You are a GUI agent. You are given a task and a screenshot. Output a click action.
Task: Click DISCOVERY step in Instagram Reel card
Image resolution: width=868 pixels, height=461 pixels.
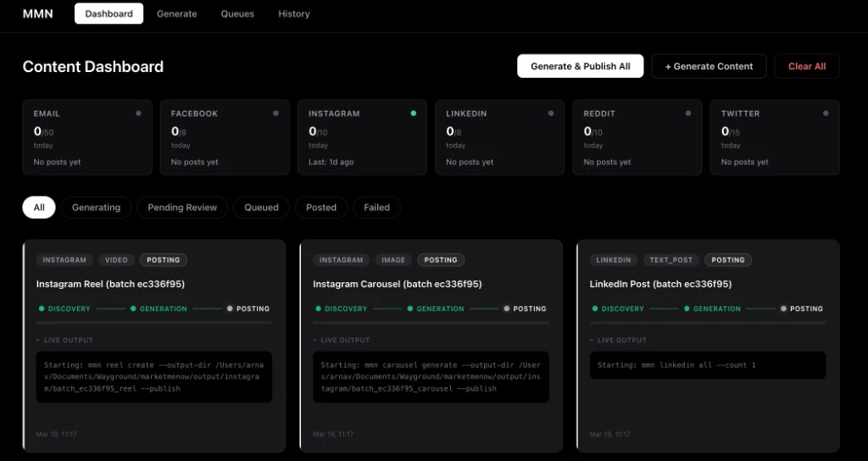coord(64,308)
